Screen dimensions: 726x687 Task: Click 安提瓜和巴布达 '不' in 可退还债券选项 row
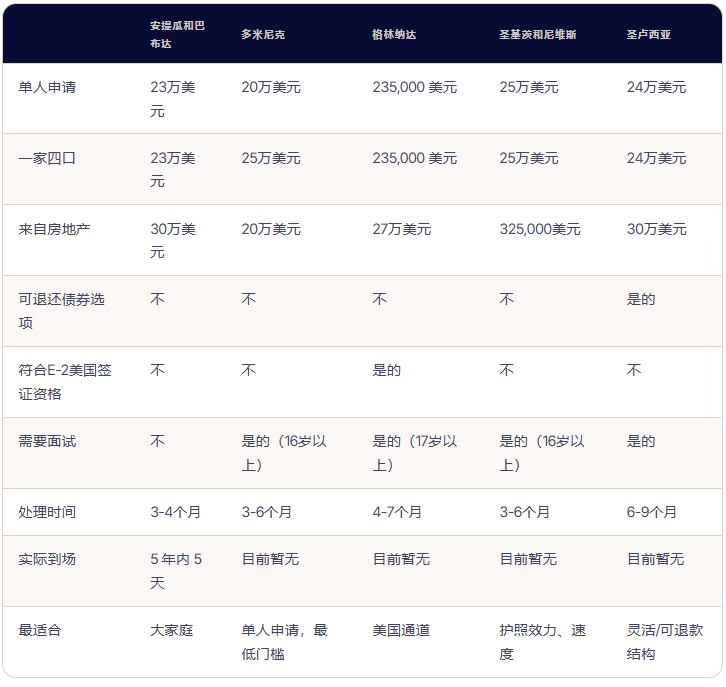157,299
